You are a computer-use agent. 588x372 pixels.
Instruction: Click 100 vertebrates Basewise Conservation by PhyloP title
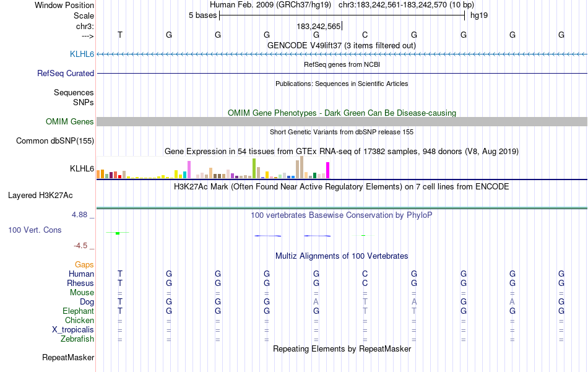[x=342, y=215]
